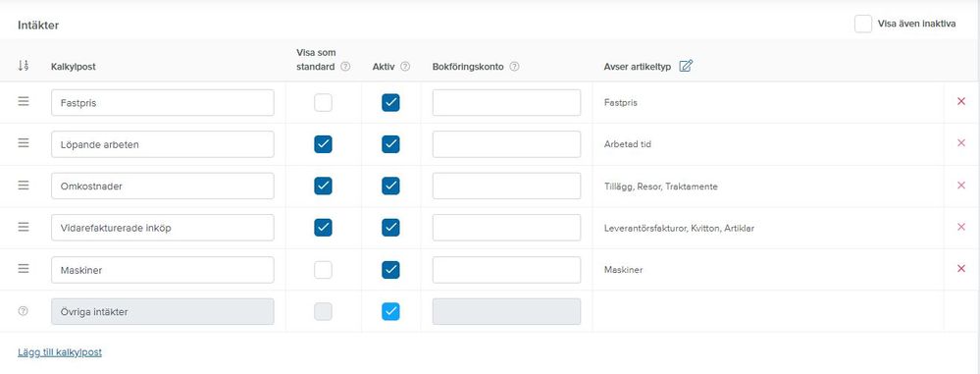
Task: Edit the Vidarefakturerade inköp name field
Action: tap(163, 228)
